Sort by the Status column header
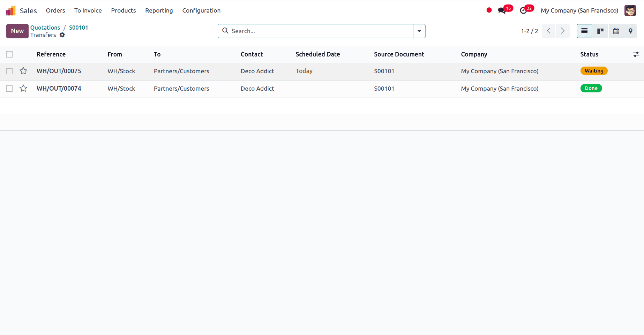The height and width of the screenshot is (335, 644). tap(589, 54)
